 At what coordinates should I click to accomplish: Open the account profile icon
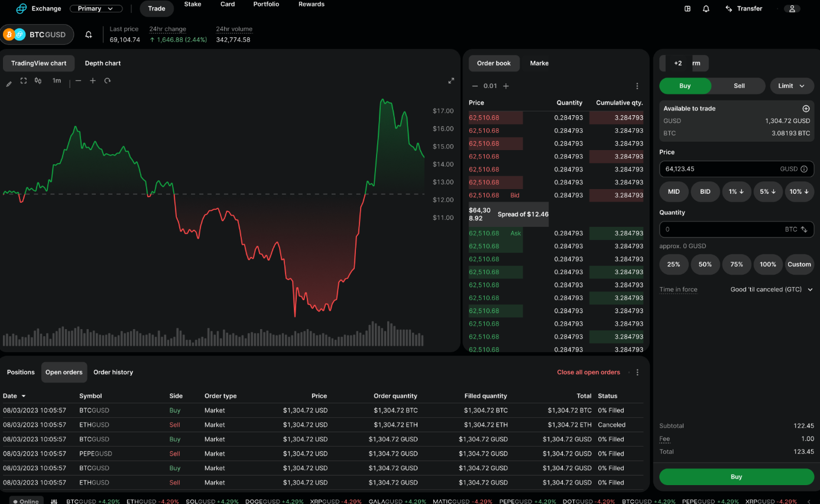click(x=792, y=8)
